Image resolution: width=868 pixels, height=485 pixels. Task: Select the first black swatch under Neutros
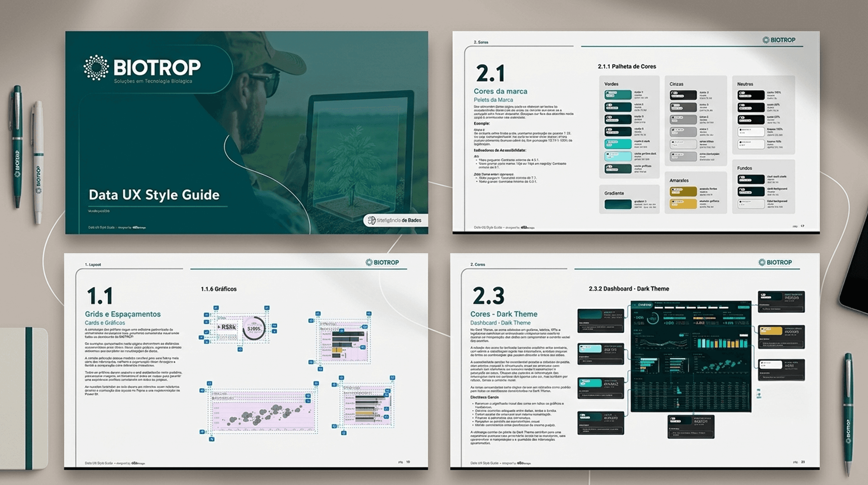pos(751,95)
